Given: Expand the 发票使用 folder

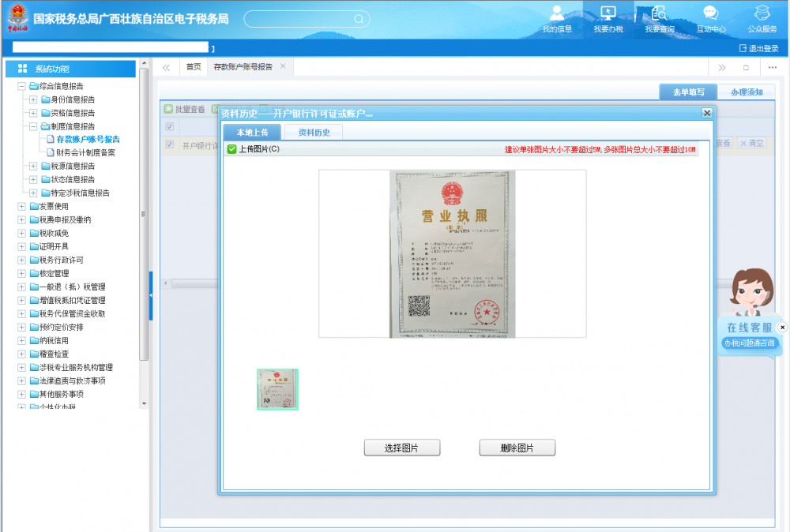Looking at the screenshot, I should 21,206.
